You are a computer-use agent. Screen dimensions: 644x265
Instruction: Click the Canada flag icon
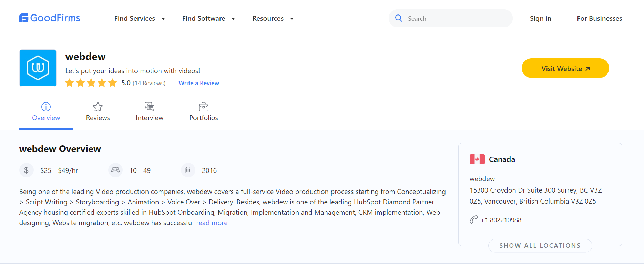(x=477, y=159)
